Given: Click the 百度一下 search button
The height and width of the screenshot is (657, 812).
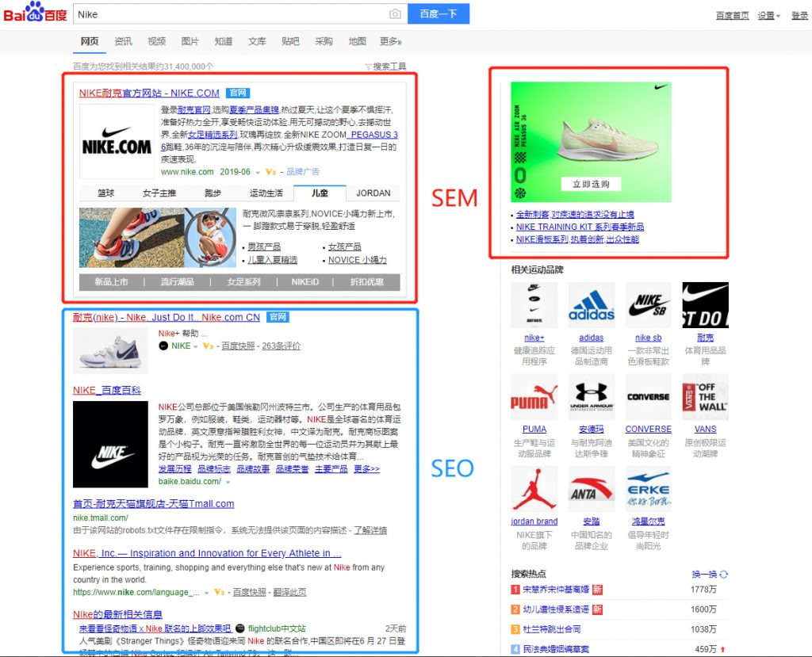Looking at the screenshot, I should (439, 13).
